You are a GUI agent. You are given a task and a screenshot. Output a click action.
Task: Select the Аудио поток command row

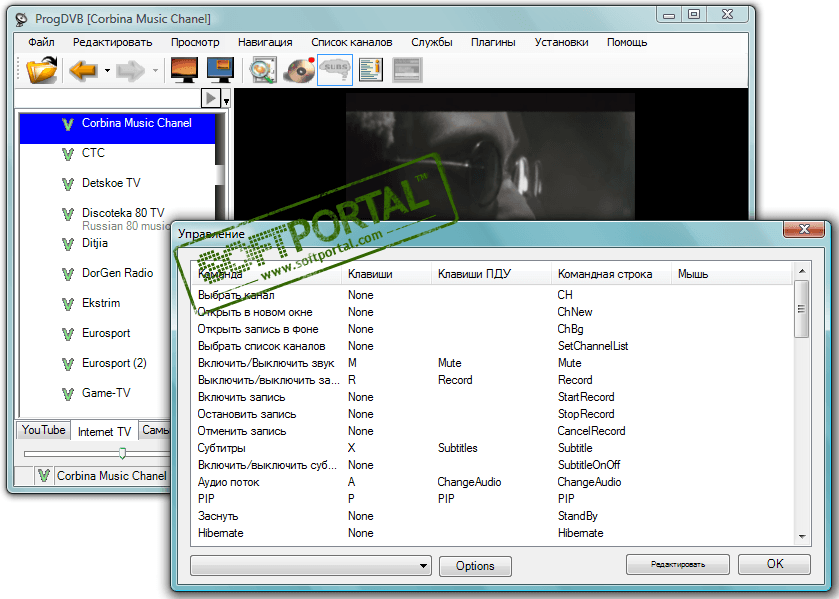click(x=492, y=482)
